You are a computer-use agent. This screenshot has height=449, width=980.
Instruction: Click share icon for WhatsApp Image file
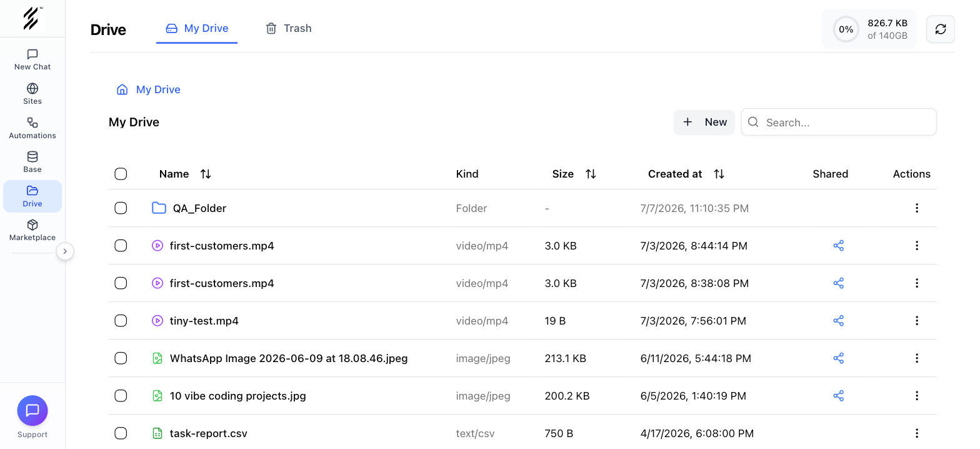(x=839, y=358)
